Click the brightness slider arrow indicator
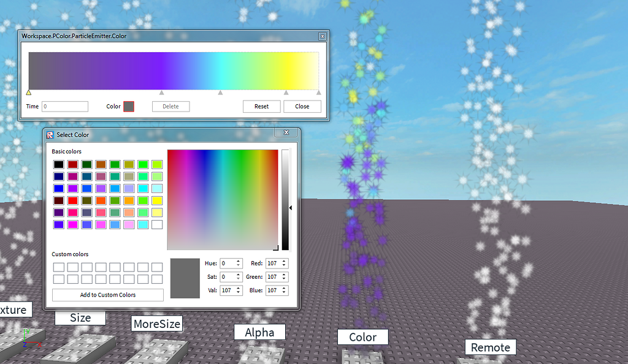 coord(291,208)
